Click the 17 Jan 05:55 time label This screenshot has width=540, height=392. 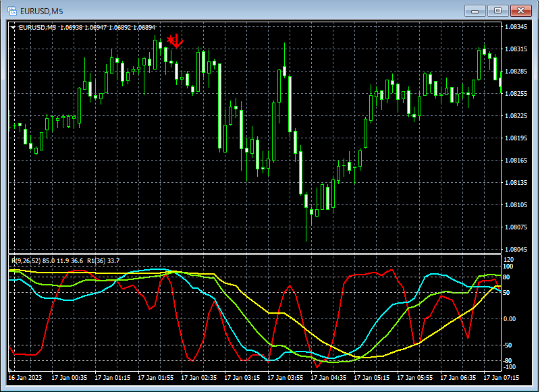click(x=415, y=378)
